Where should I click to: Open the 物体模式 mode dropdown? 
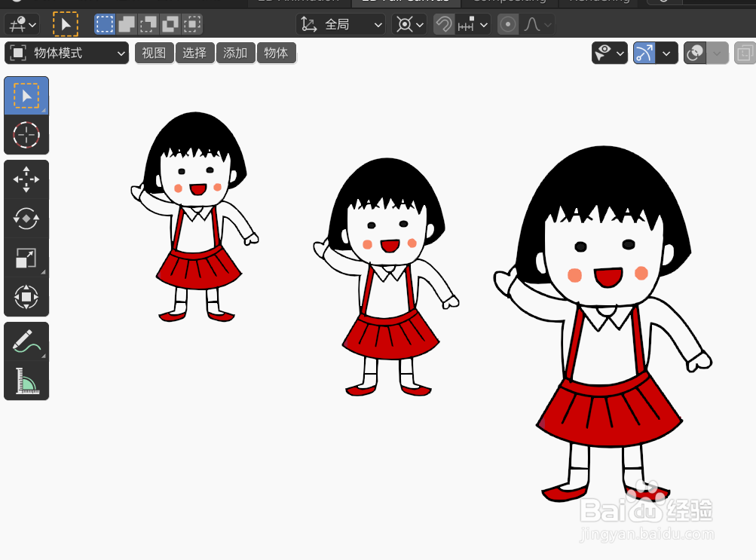(x=67, y=53)
